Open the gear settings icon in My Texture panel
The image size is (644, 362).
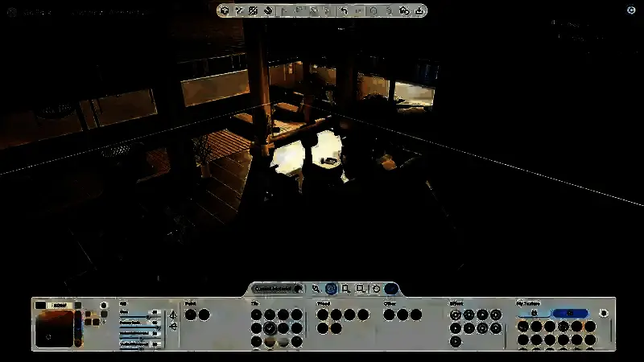(604, 313)
